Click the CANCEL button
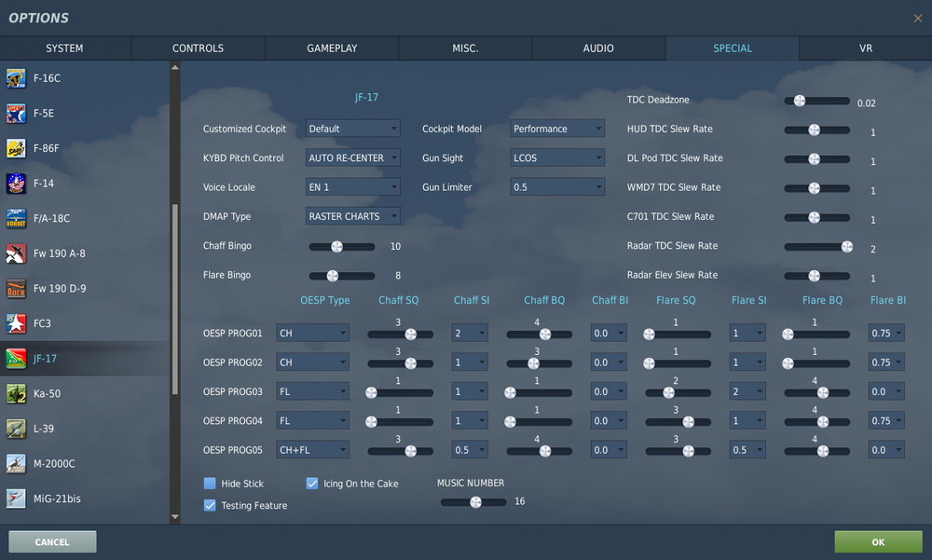932x560 pixels. click(x=52, y=541)
